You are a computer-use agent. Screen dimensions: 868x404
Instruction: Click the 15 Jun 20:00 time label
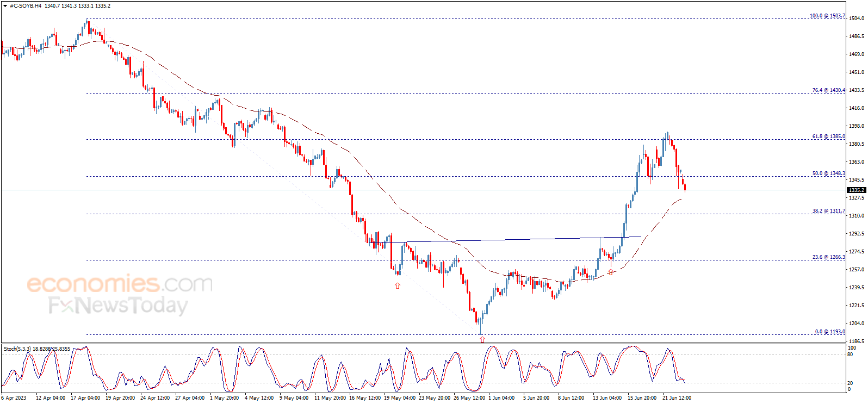[642, 398]
